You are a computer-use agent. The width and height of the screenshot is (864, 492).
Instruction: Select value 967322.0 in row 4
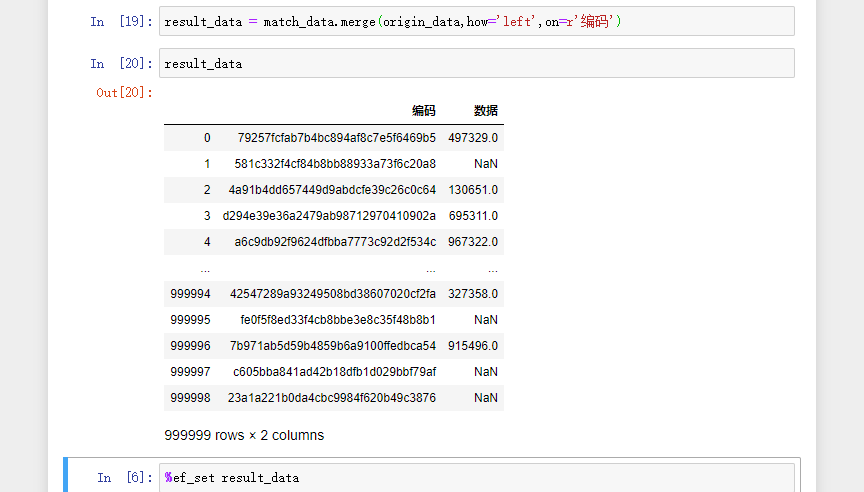point(473,242)
